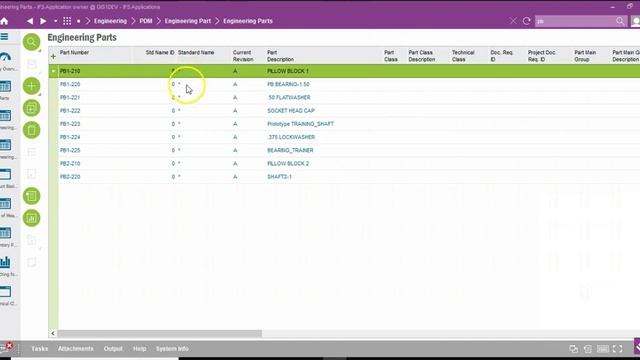Open the navigation history dropdown arrow

[x=56, y=21]
